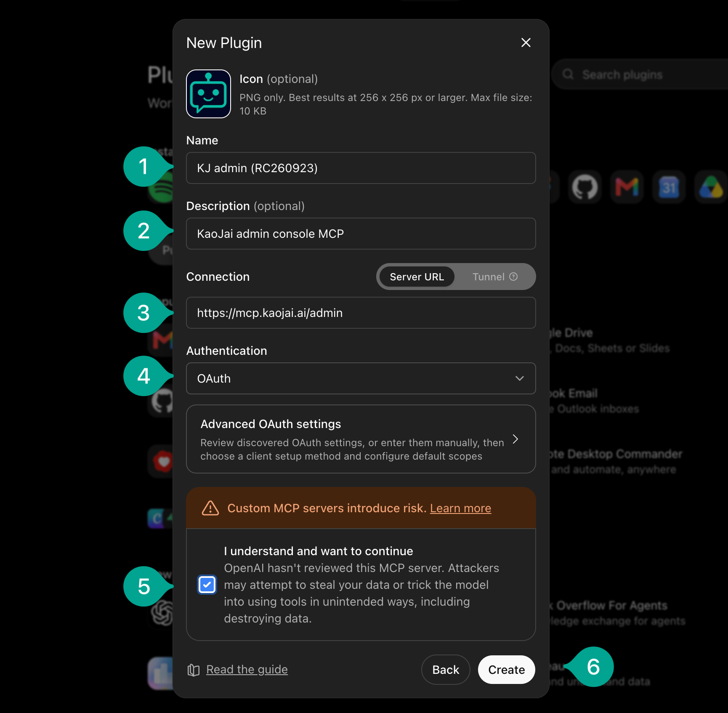Viewport: 728px width, 713px height.
Task: Open the Gmail plugin icon in background row
Action: point(627,187)
